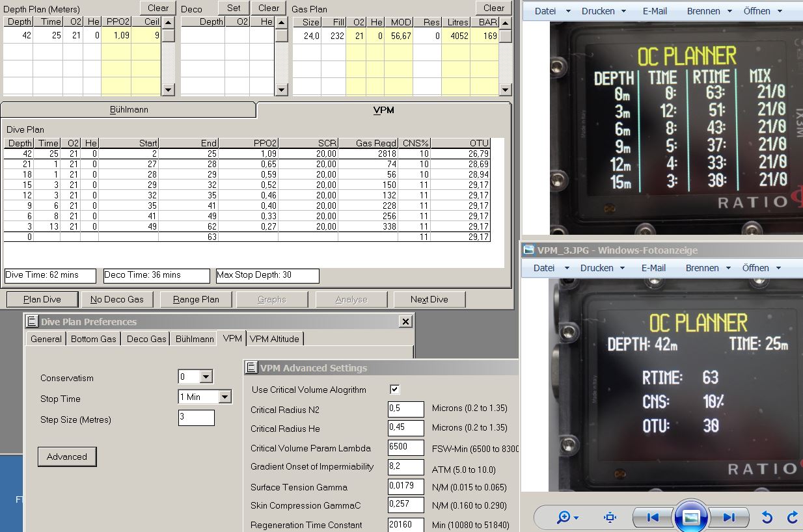Click the fit-to-window actual size icon
Viewport: 803px width, 532px height.
click(x=610, y=518)
